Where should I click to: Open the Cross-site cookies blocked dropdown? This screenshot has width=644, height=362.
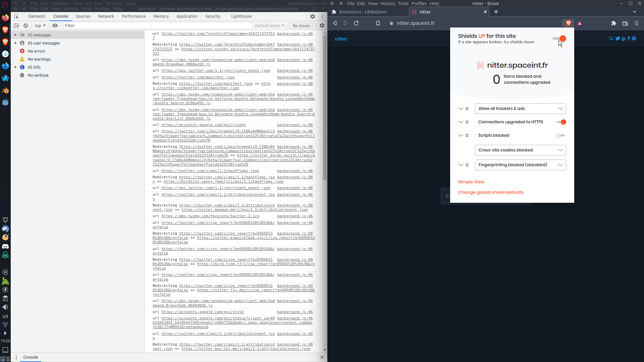(520, 150)
